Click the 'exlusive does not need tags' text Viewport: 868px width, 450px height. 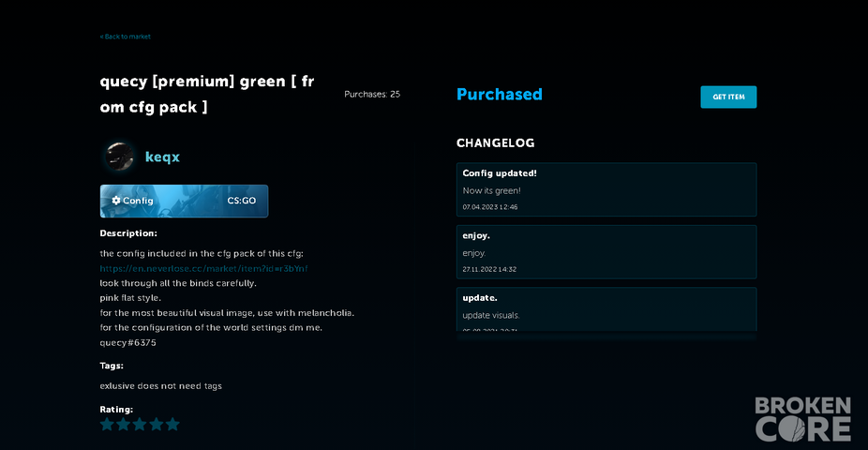pyautogui.click(x=160, y=386)
